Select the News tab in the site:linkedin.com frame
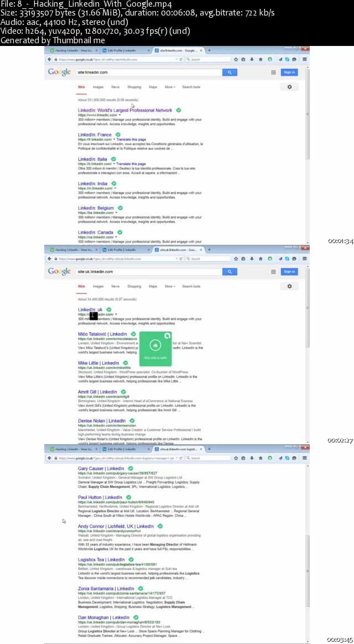The image size is (354, 644). point(115,87)
